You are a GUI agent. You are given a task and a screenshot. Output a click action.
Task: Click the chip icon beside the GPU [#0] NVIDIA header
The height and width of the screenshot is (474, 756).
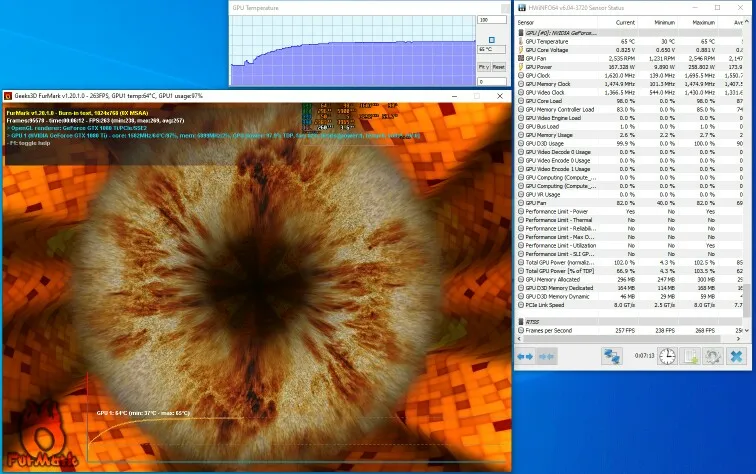(521, 33)
